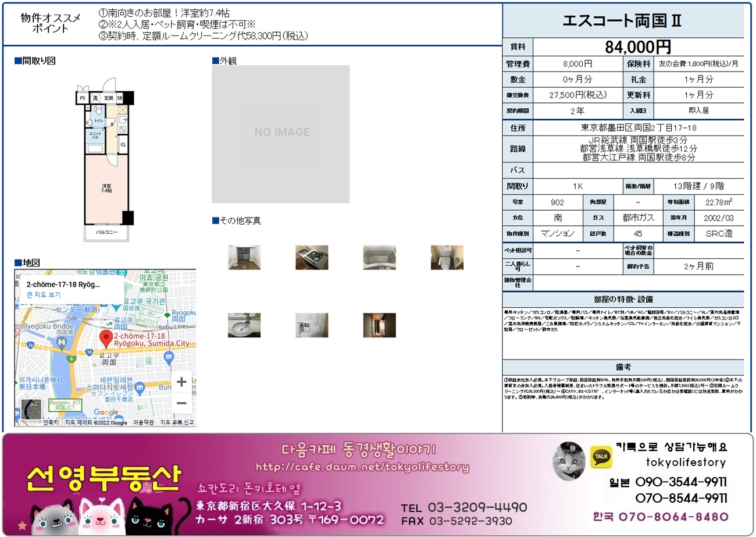Open the cafe.daum.net/tokyolifestory URL
This screenshot has width=756, height=537.
click(362, 467)
